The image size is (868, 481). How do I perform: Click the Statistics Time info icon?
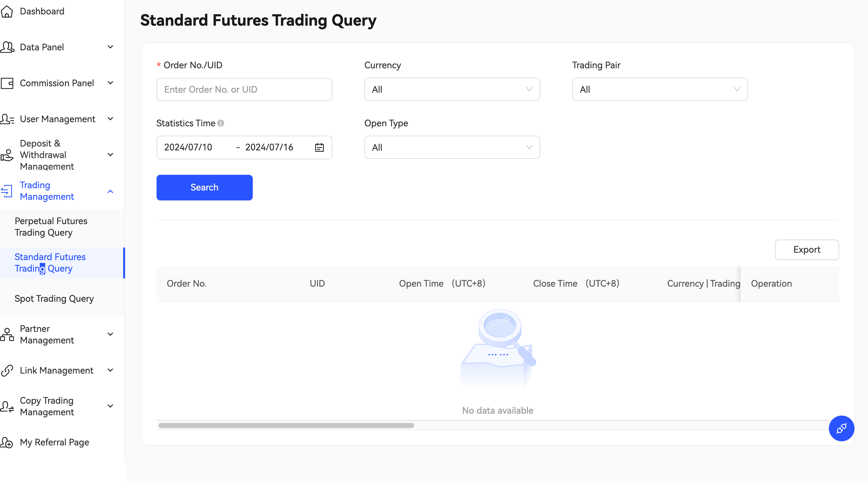[x=221, y=123]
